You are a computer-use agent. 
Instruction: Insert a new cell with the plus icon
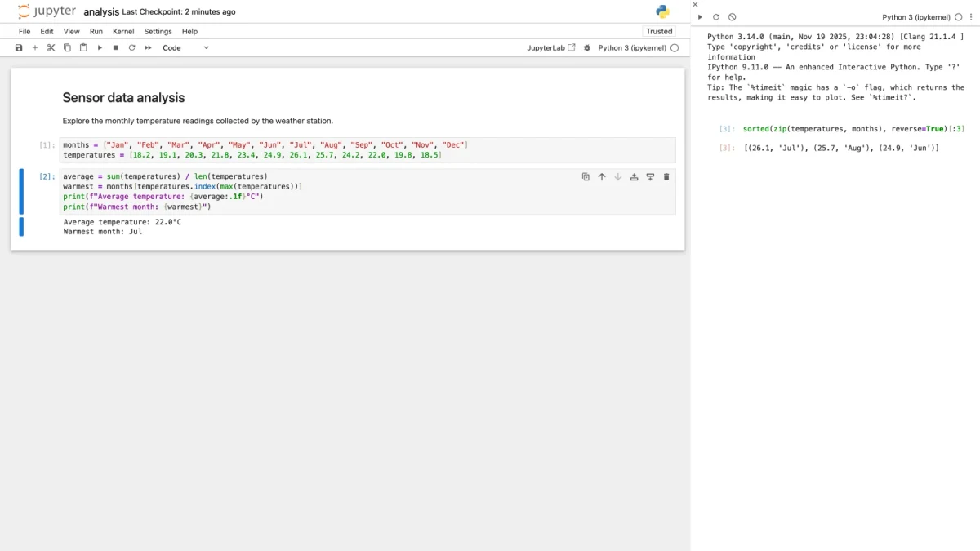(35, 47)
